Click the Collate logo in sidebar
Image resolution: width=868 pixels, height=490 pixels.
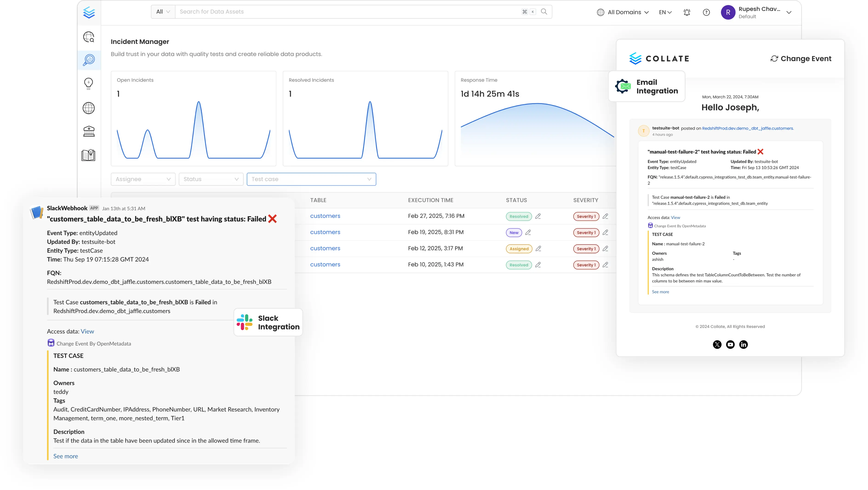click(89, 12)
